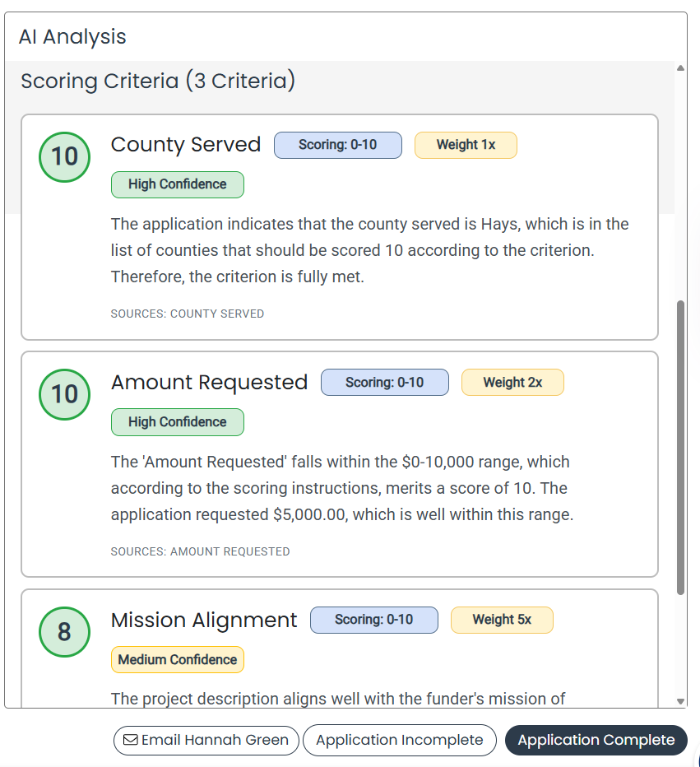700x767 pixels.
Task: Click the Weight 1x badge
Action: pos(466,146)
